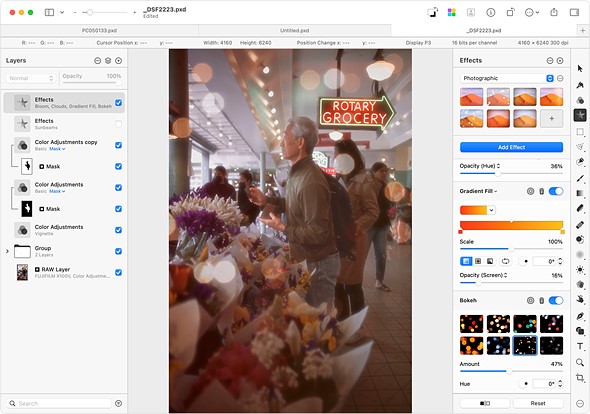The height and width of the screenshot is (414, 590).
Task: Open the Photographic presets dropdown
Action: (507, 78)
